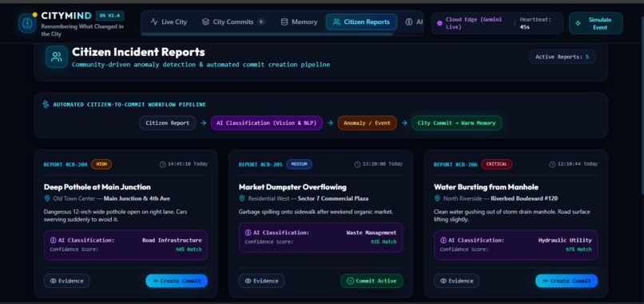Click the 94% Match confidence value

point(189,250)
